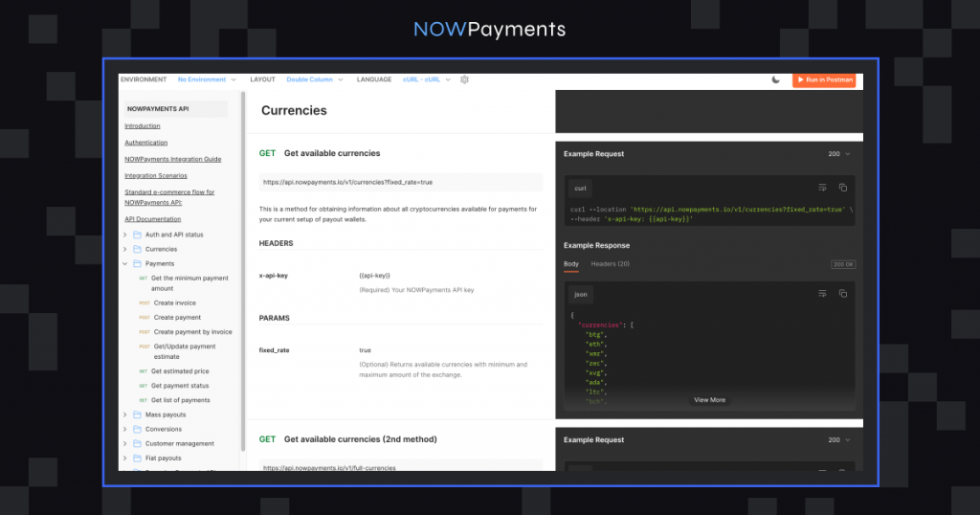Click View More on the example response
The image size is (980, 515).
pos(709,400)
